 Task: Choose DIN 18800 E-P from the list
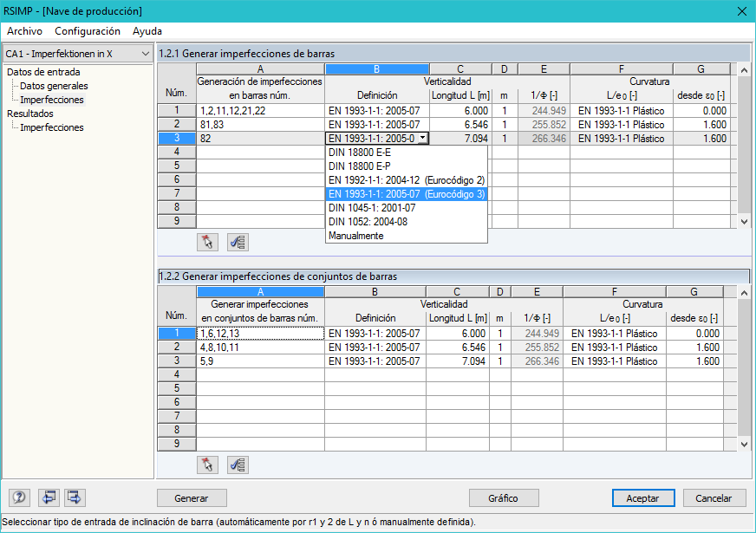pos(407,166)
